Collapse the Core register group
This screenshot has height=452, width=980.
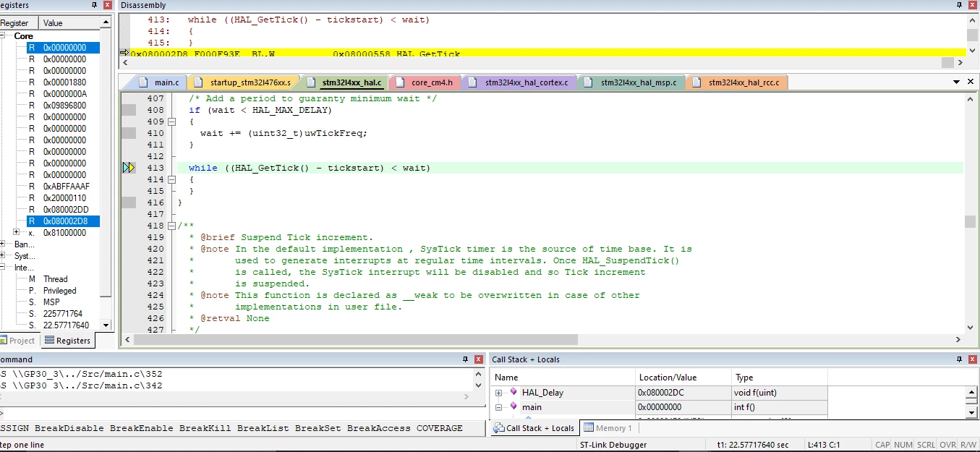coord(3,36)
